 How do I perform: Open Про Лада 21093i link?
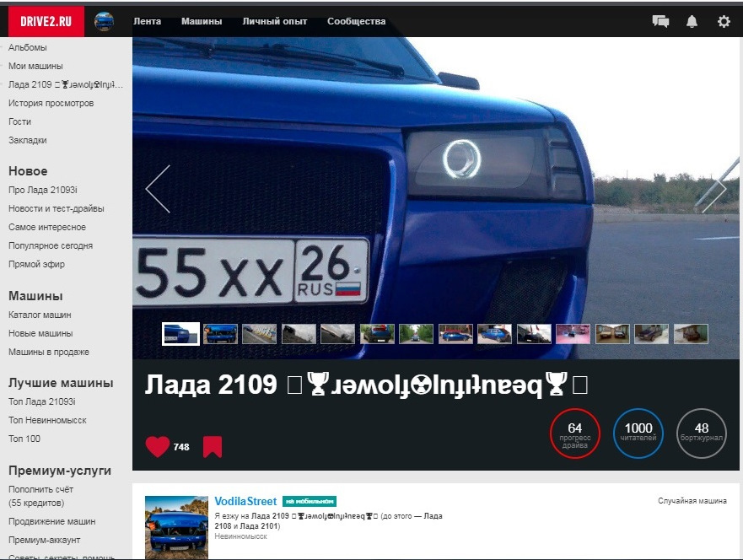click(x=43, y=190)
